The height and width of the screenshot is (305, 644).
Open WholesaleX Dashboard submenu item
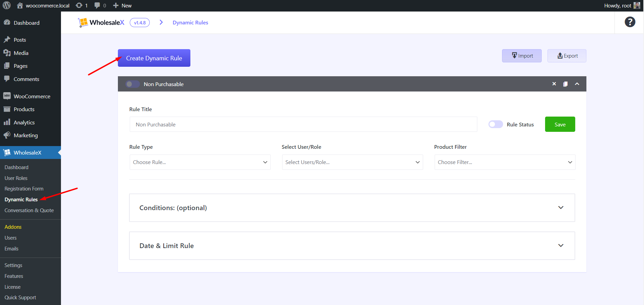click(17, 167)
